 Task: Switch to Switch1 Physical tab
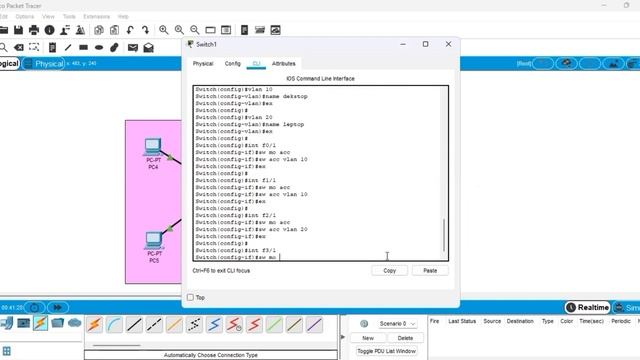pos(203,64)
